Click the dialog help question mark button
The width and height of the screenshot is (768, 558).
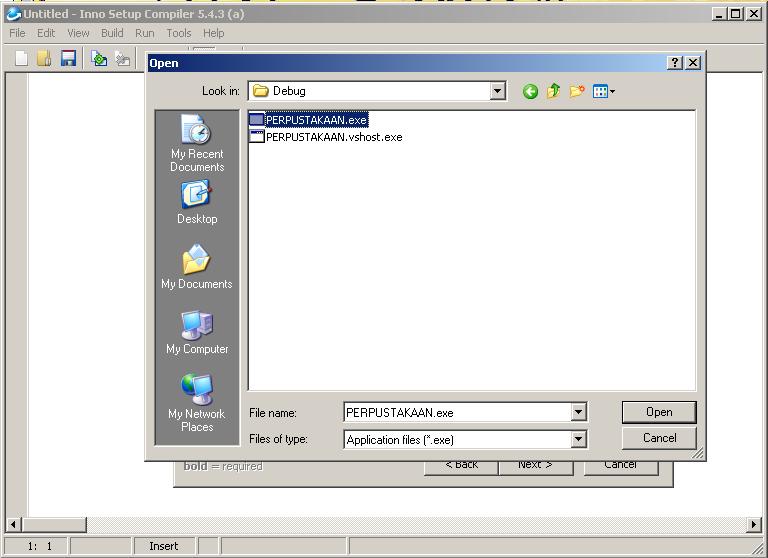674,62
